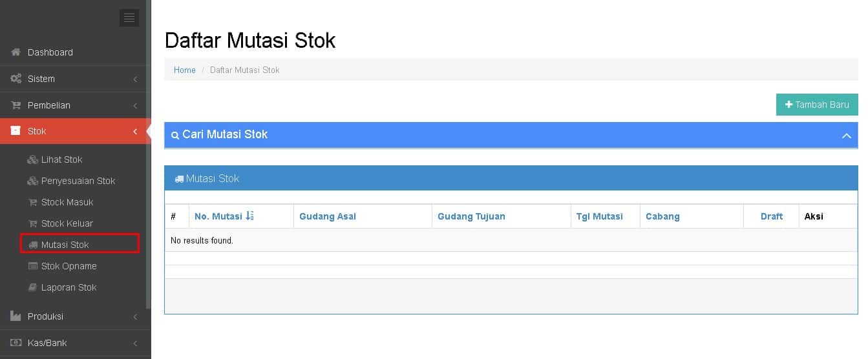Image resolution: width=868 pixels, height=359 pixels.
Task: Click the Stok Opname list icon
Action: click(34, 266)
